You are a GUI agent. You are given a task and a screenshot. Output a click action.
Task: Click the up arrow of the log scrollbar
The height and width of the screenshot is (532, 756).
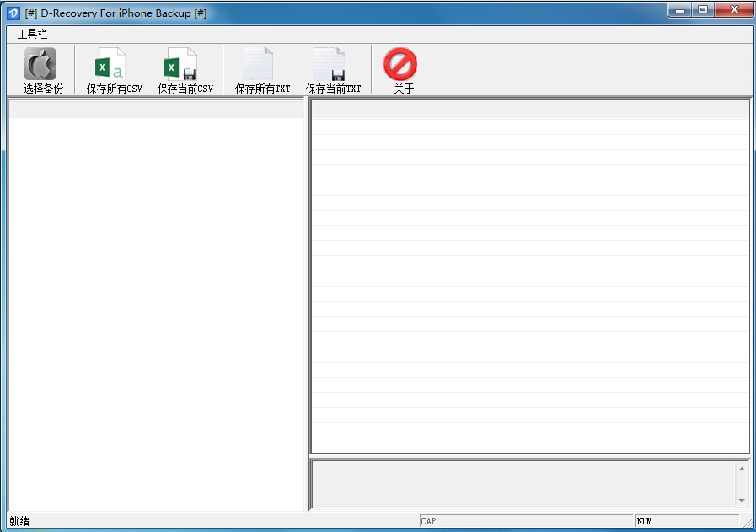pos(742,469)
